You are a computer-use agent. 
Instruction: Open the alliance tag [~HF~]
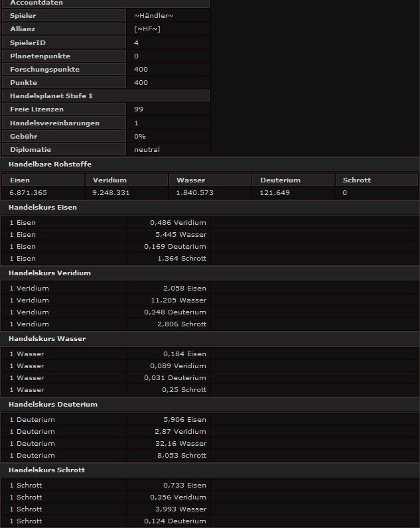click(147, 29)
